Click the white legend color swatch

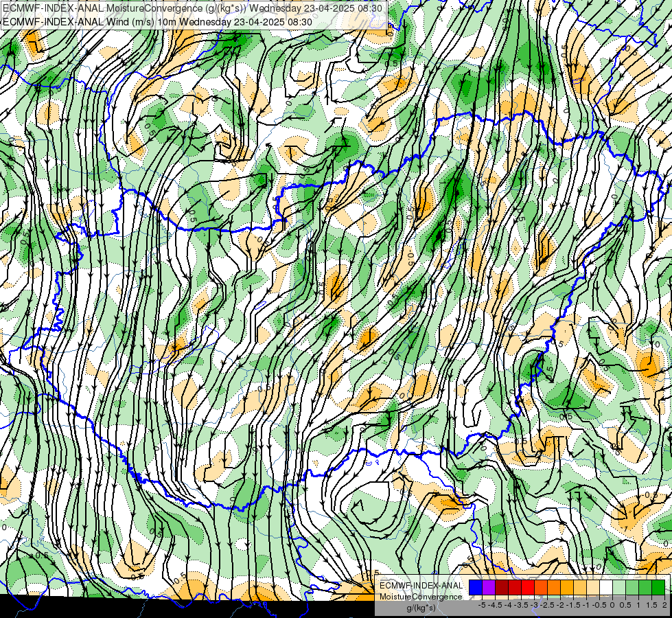[x=606, y=587]
